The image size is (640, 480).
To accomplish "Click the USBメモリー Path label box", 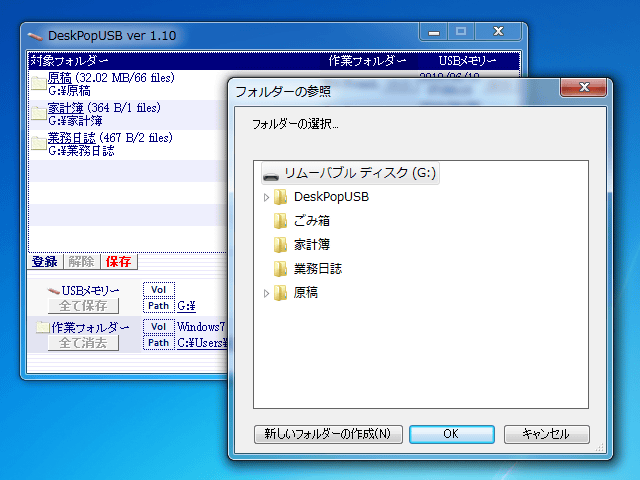I will (159, 306).
